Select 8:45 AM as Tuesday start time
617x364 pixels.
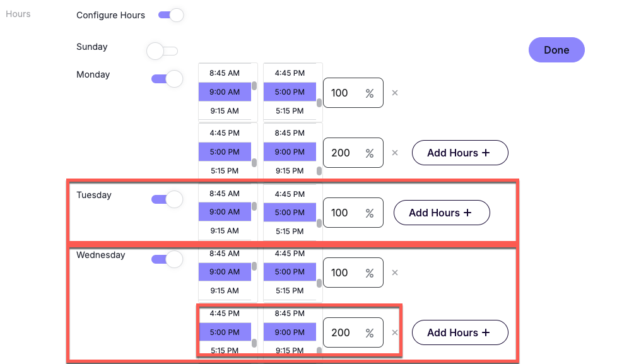[225, 193]
